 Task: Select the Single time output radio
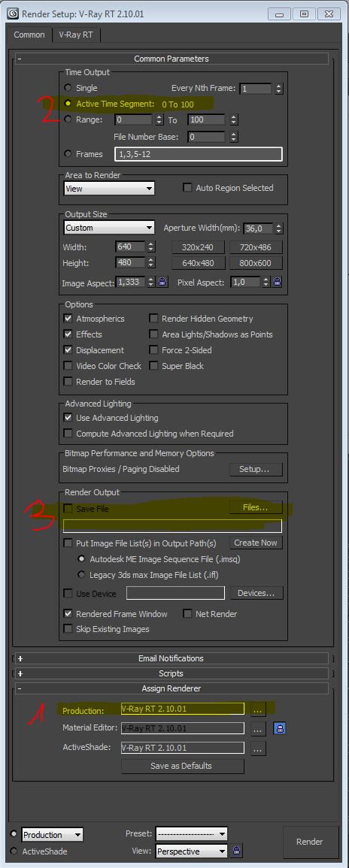68,87
